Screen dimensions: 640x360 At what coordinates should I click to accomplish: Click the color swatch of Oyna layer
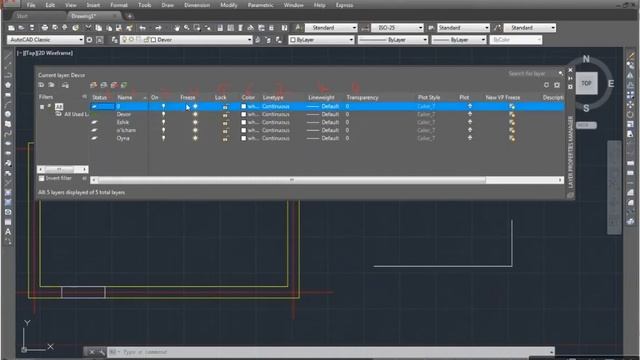click(x=244, y=138)
